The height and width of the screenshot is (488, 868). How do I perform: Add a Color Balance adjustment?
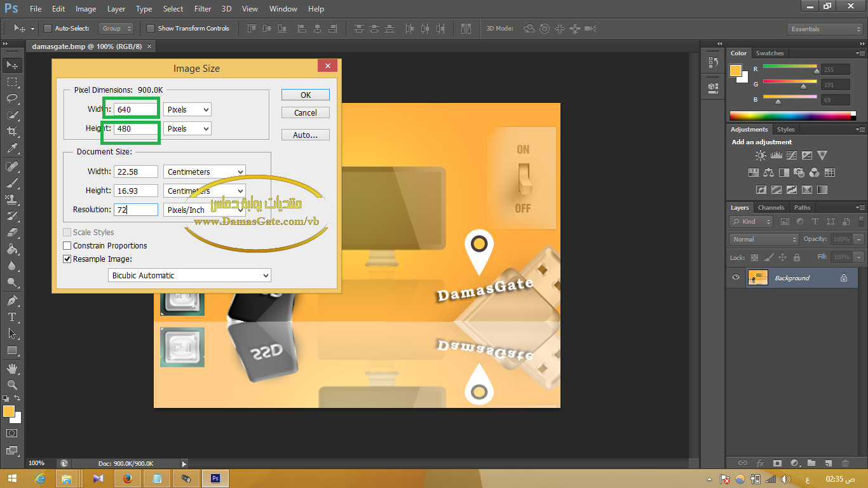tap(768, 172)
